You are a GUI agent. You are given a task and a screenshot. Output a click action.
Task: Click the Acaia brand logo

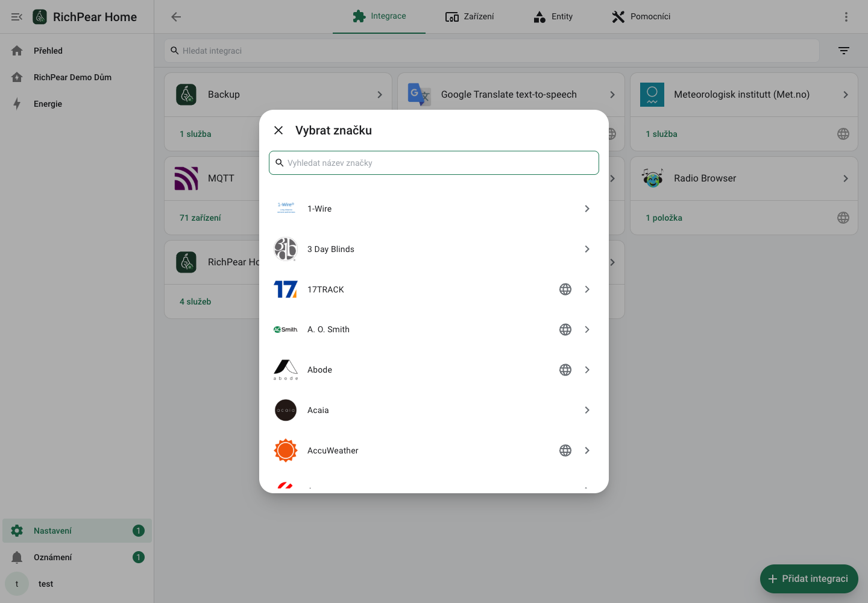286,410
